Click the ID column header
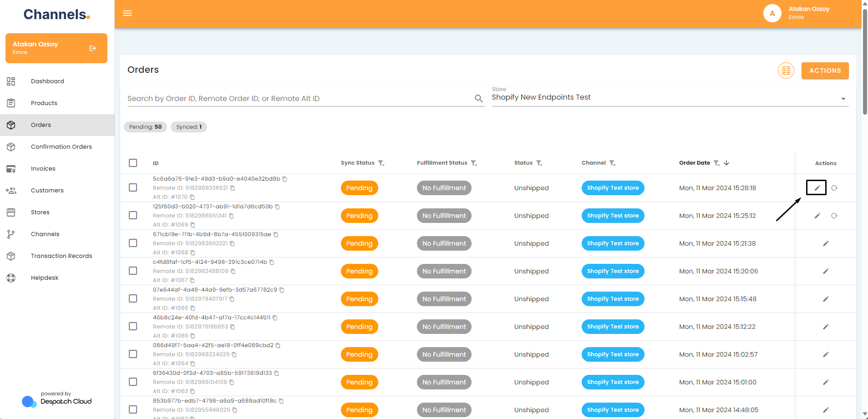 (x=156, y=163)
